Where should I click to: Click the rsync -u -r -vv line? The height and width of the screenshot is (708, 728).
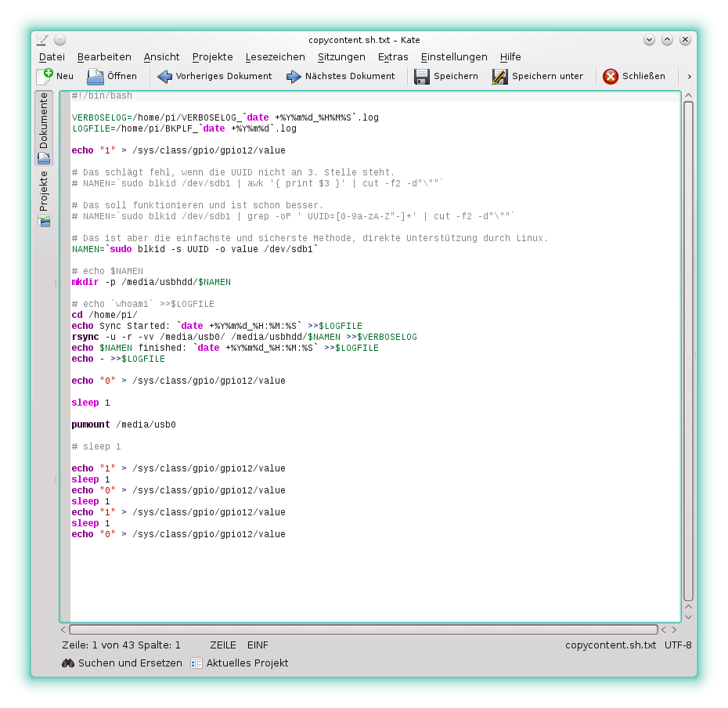point(244,337)
